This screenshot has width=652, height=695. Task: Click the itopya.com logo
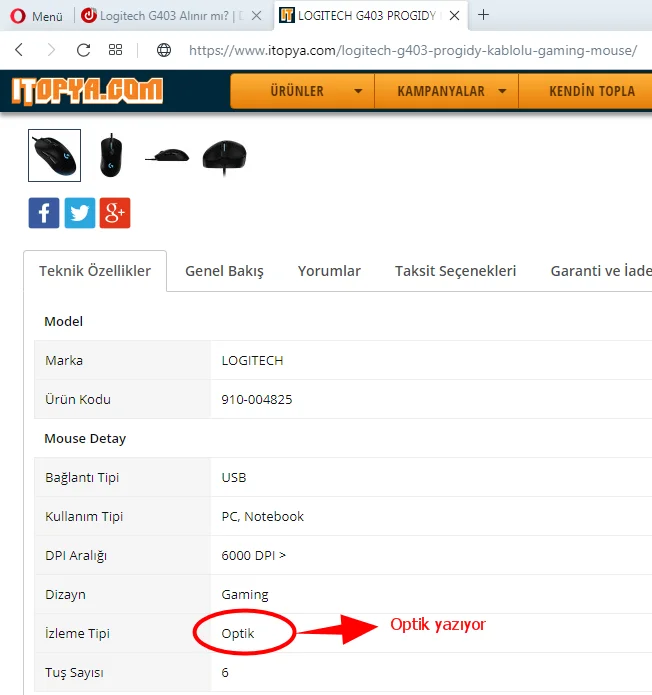point(87,91)
